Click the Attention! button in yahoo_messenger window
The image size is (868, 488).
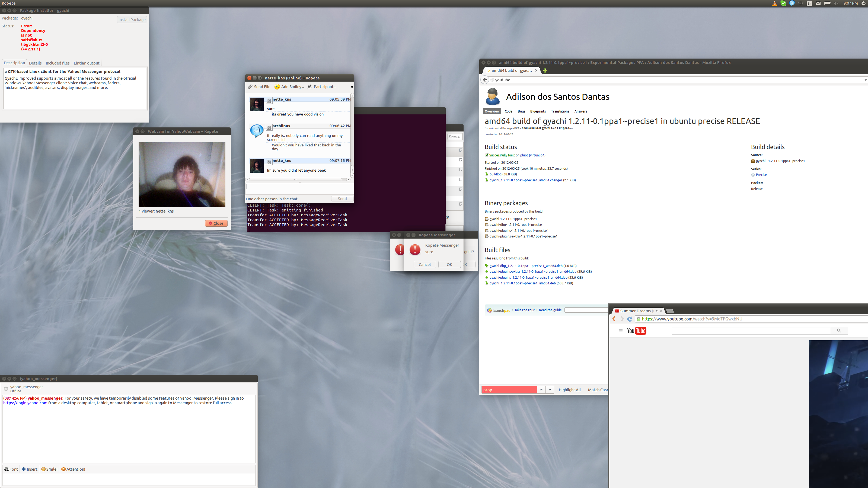tap(73, 469)
